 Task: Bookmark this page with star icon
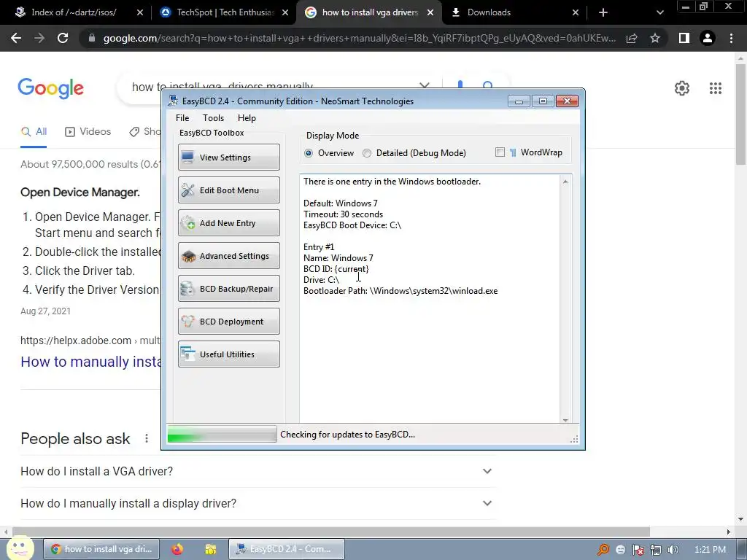point(655,38)
